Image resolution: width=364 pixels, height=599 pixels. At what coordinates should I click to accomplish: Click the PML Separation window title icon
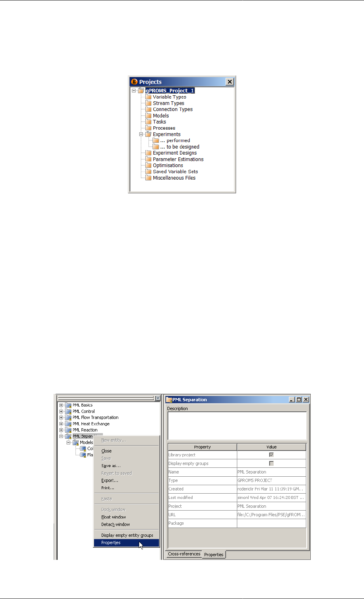click(x=169, y=400)
